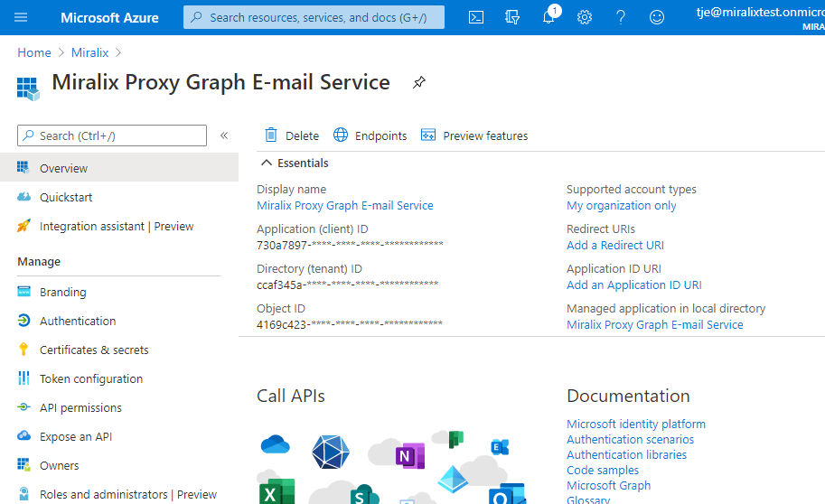This screenshot has height=504, width=825.
Task: Click the Overview sidebar icon
Action: pos(23,168)
